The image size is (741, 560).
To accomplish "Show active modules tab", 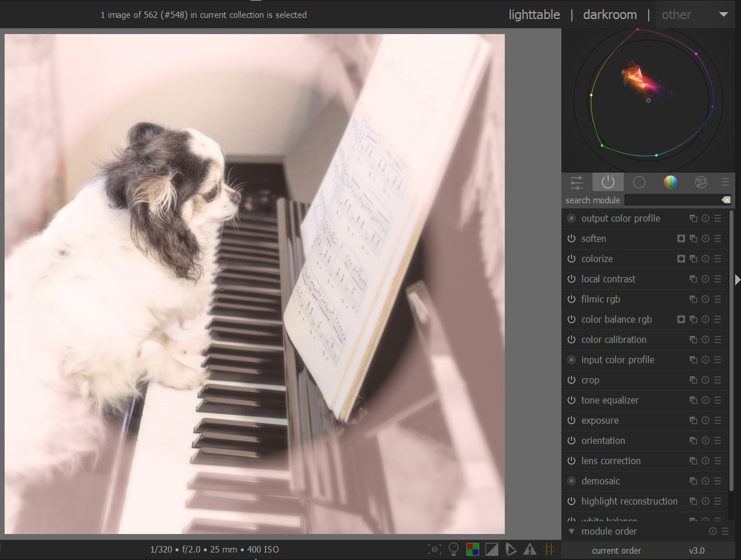I will click(x=608, y=182).
